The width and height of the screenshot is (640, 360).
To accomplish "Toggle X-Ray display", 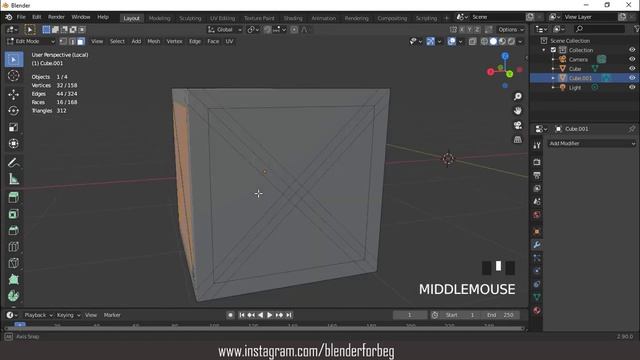I will coord(472,41).
